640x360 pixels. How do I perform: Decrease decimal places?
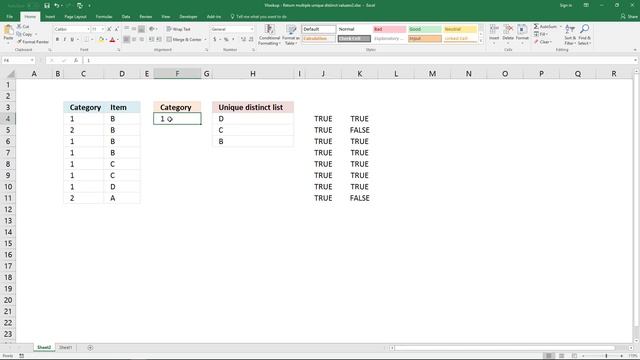(251, 40)
